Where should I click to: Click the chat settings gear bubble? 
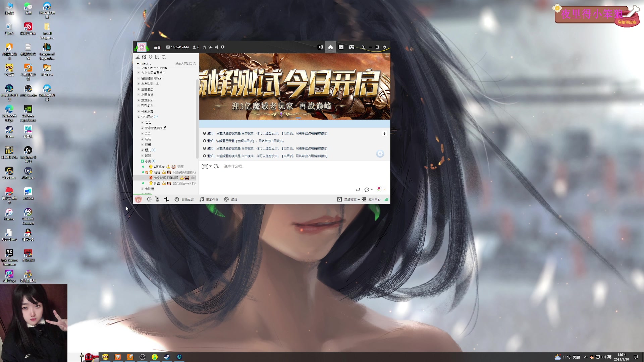[380, 154]
